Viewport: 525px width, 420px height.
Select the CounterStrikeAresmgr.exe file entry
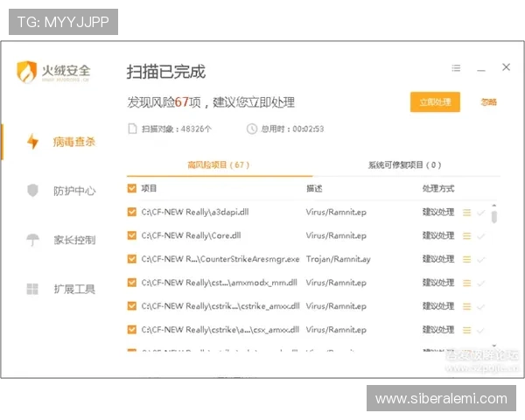pyautogui.click(x=220, y=259)
